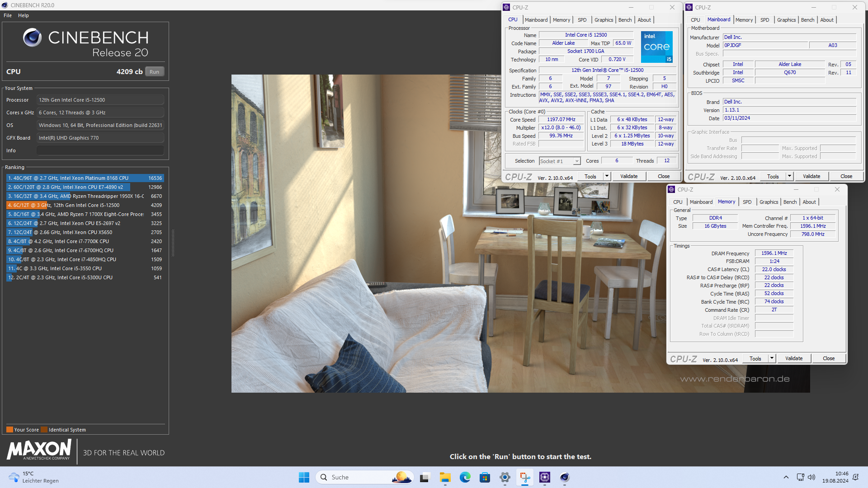Switch to Memory tab in first CPU-Z window
The image size is (868, 488).
pos(561,20)
